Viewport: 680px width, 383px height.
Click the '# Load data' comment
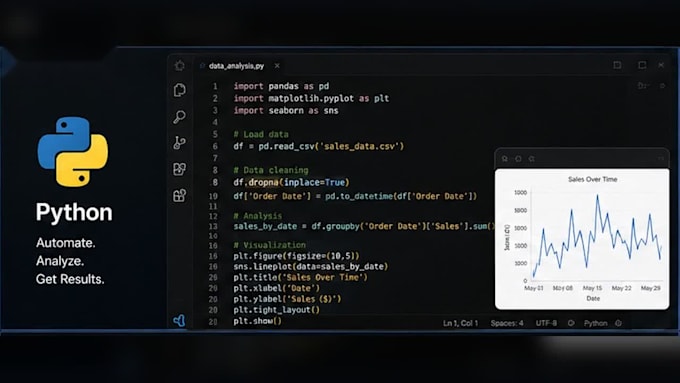pos(261,134)
